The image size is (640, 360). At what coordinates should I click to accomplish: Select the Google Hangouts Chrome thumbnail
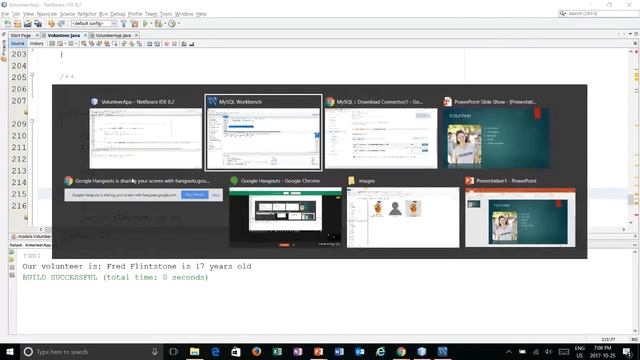pos(285,212)
